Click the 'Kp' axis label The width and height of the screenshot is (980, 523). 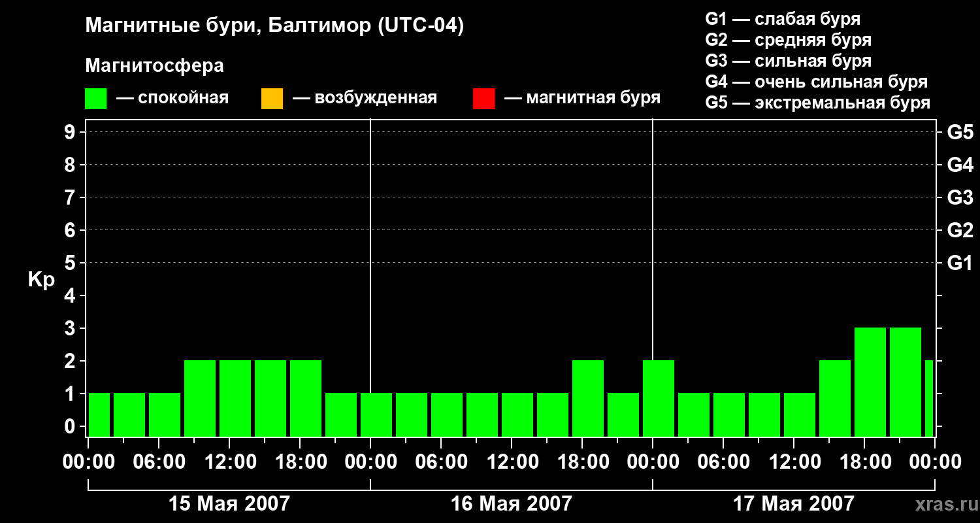41,280
